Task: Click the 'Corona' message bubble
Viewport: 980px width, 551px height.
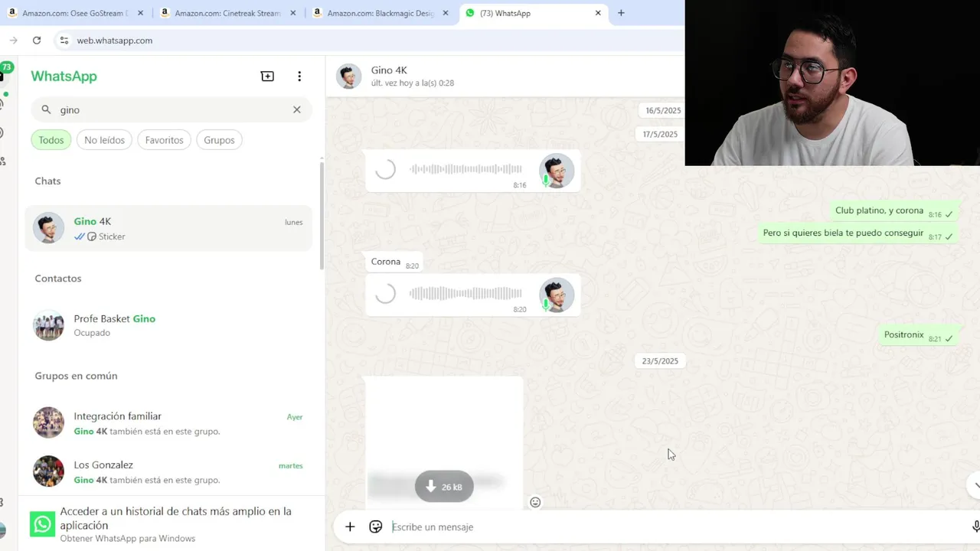Action: coord(394,262)
